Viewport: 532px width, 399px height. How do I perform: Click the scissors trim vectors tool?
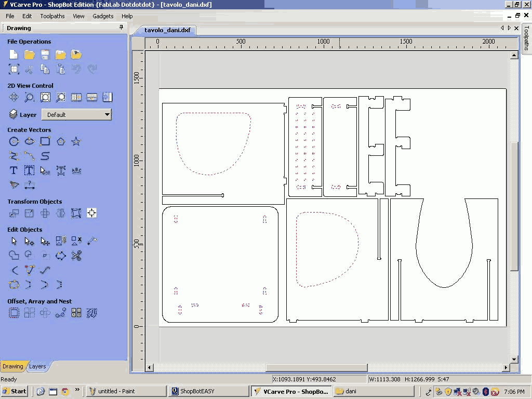click(76, 256)
